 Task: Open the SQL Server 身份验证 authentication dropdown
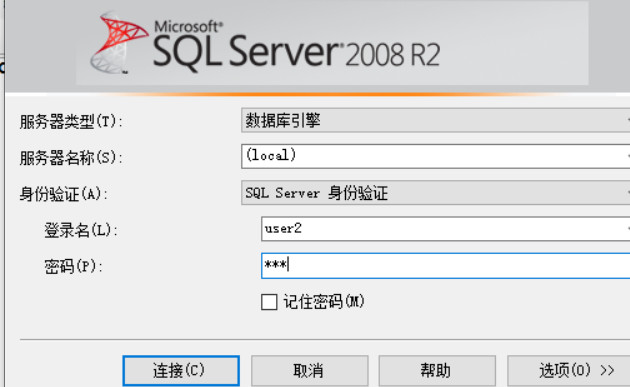click(x=436, y=193)
